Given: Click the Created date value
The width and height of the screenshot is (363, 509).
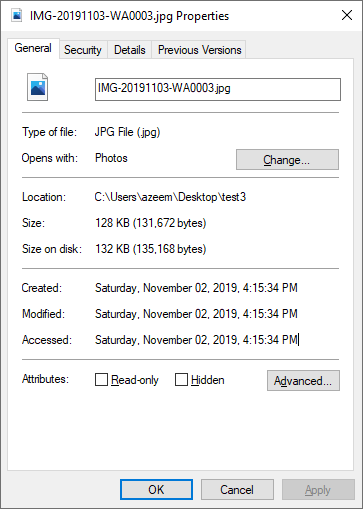Looking at the screenshot, I should [196, 288].
